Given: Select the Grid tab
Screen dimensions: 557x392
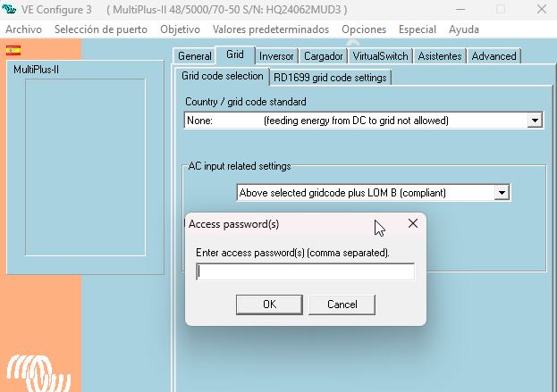Looking at the screenshot, I should click(235, 54).
